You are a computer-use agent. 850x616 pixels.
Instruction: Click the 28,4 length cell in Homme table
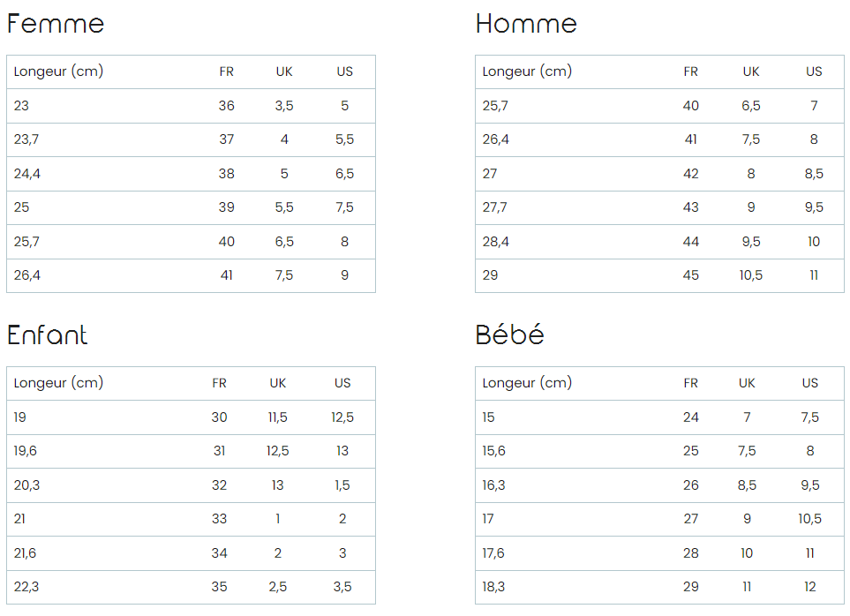pyautogui.click(x=496, y=242)
